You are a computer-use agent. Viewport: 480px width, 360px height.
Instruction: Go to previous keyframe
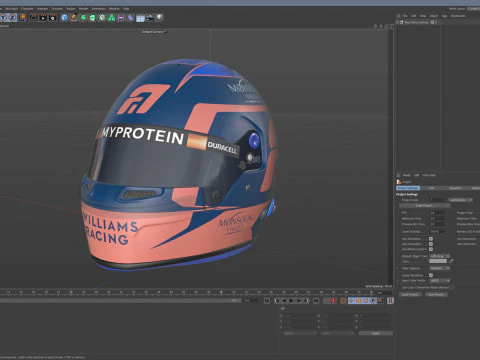(277, 301)
